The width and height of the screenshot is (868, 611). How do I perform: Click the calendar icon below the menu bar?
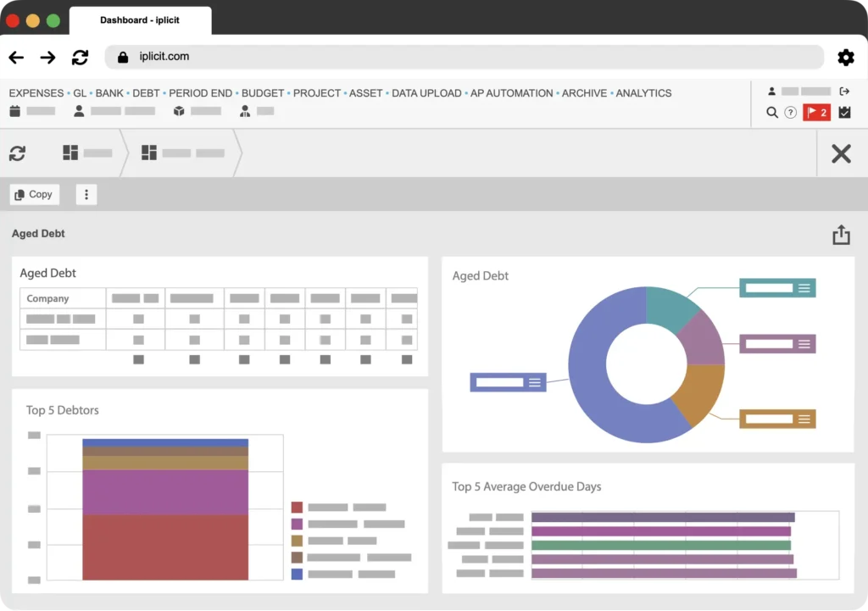click(15, 111)
